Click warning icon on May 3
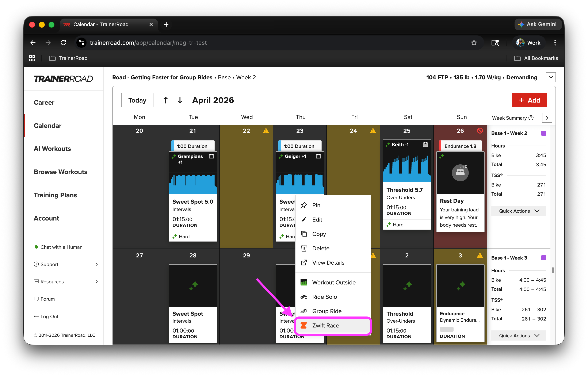The height and width of the screenshot is (376, 588). (480, 256)
